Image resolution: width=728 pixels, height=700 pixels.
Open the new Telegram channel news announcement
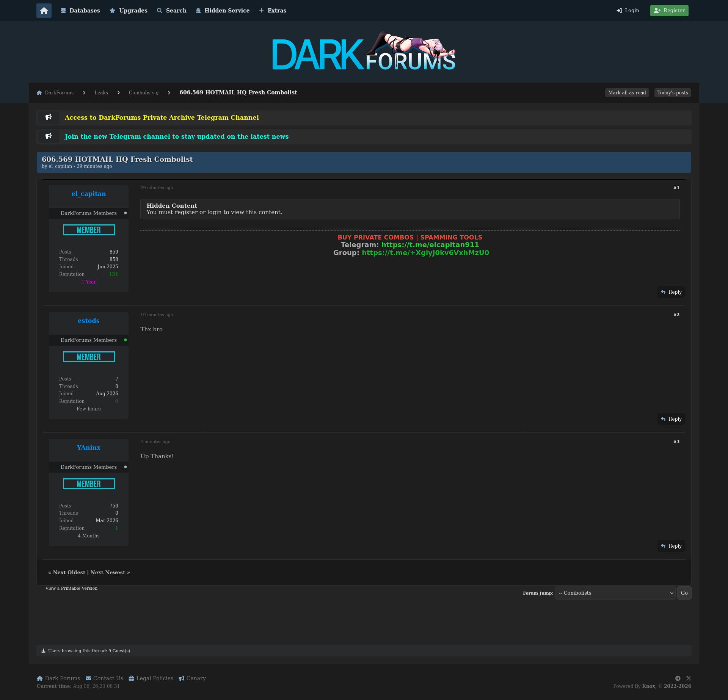(x=177, y=137)
